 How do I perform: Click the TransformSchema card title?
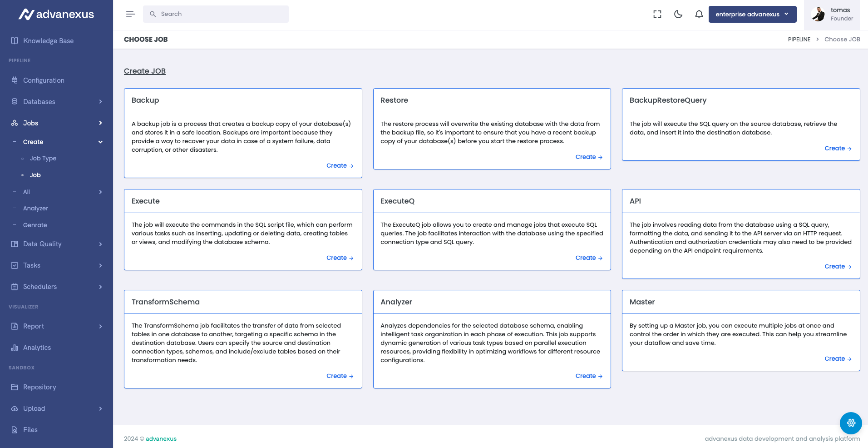[x=166, y=302]
